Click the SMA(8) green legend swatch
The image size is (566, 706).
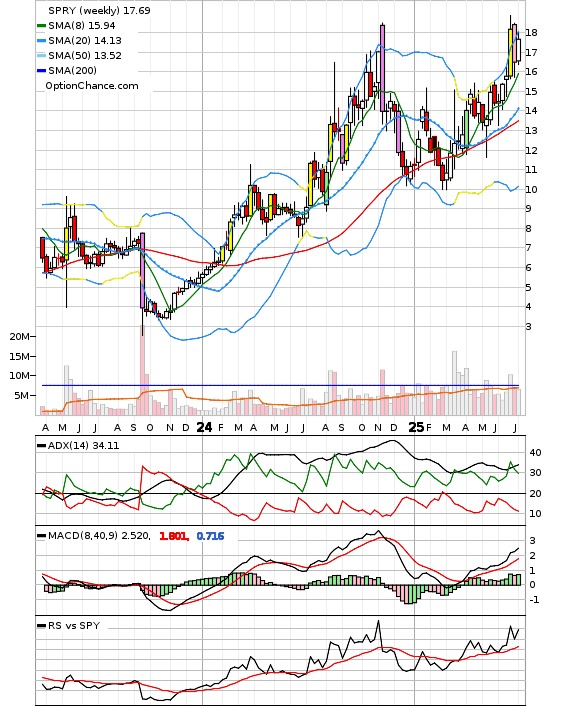[41, 26]
